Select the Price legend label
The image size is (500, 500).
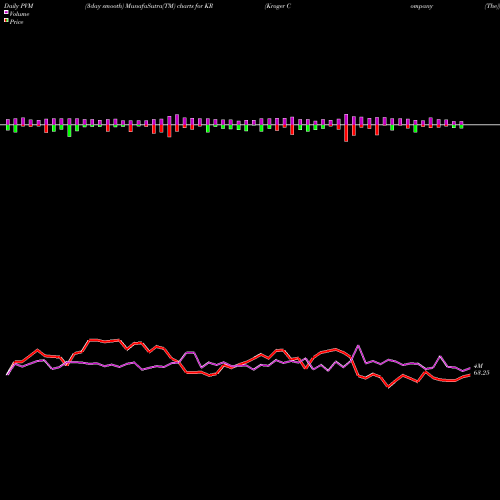(x=16, y=22)
